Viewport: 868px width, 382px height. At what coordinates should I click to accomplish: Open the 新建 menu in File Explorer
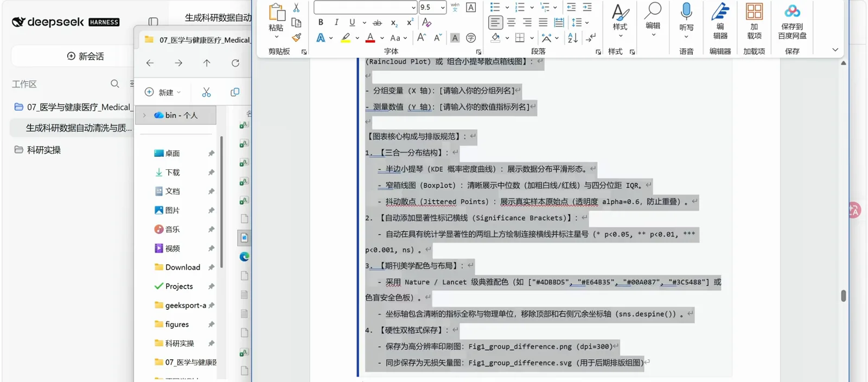click(163, 92)
